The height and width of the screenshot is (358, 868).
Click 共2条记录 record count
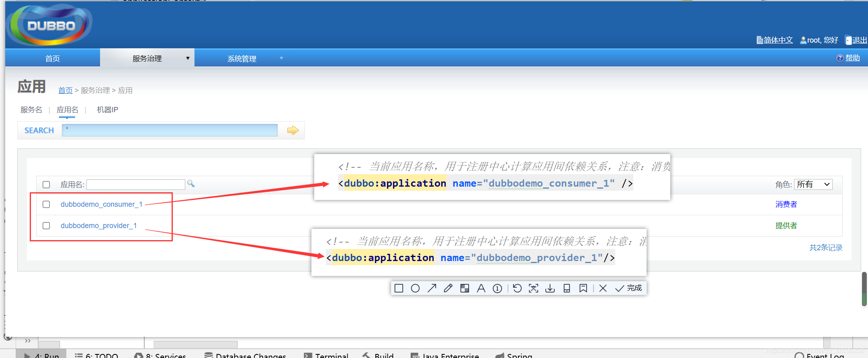tap(826, 248)
